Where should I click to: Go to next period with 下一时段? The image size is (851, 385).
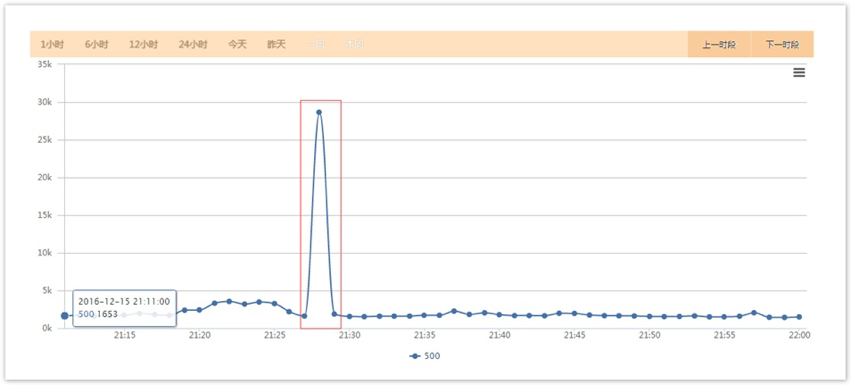(782, 45)
